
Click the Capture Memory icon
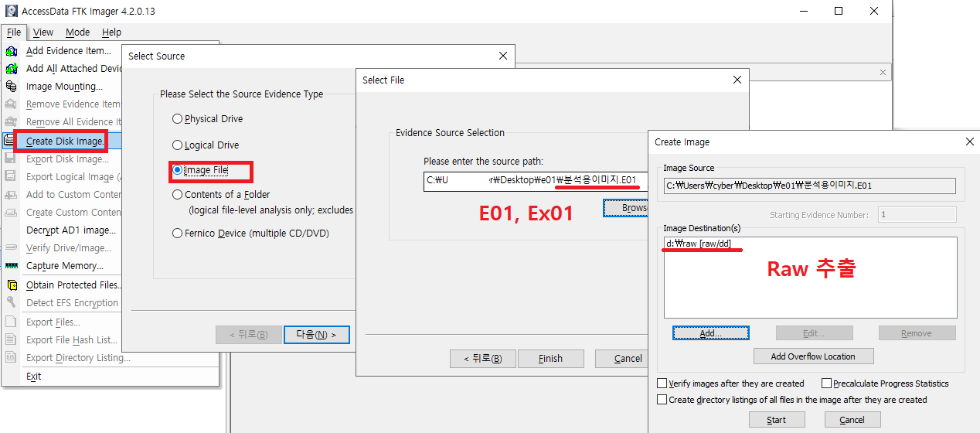pos(12,266)
